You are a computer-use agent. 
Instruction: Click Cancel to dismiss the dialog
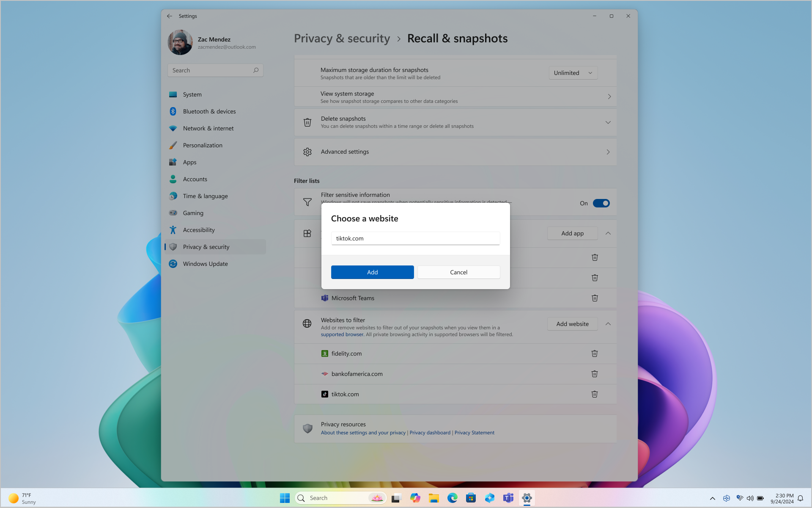click(458, 271)
